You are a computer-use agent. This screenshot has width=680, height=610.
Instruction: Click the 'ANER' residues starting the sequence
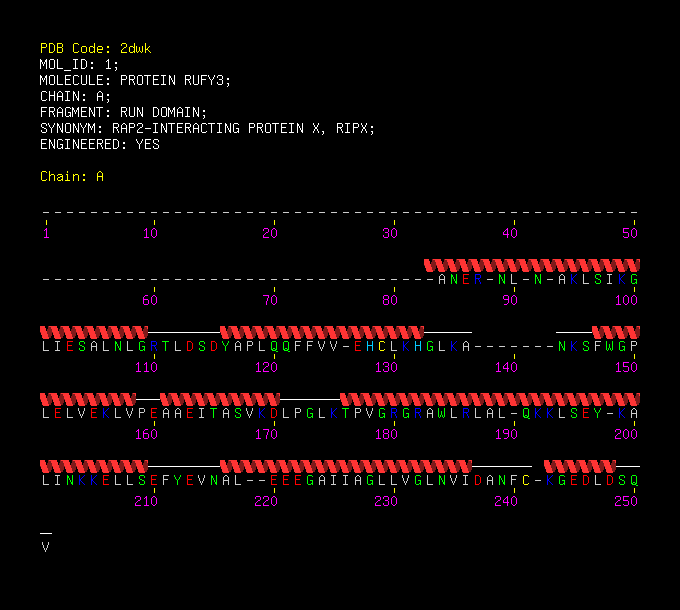pos(460,279)
